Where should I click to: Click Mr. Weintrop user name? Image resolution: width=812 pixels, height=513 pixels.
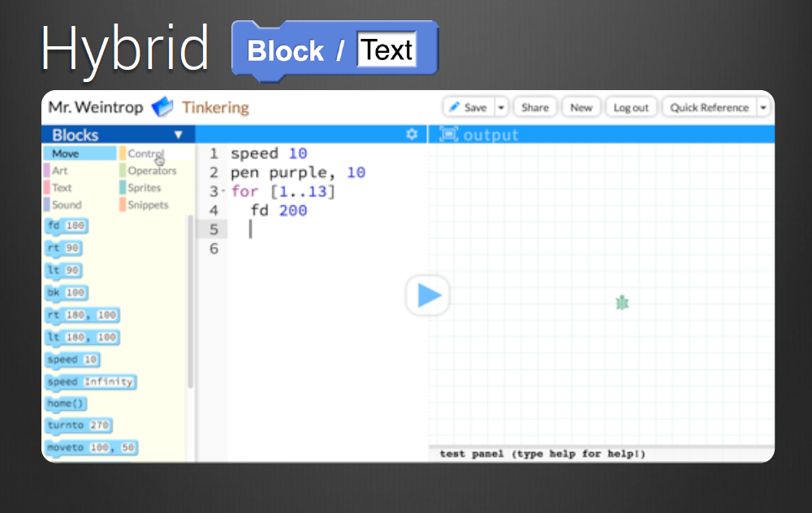pos(96,107)
